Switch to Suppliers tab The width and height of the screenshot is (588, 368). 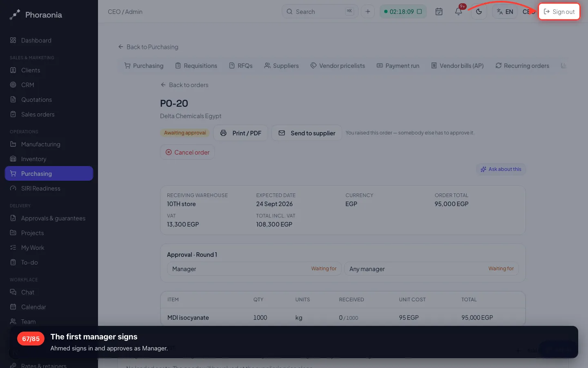pos(281,66)
